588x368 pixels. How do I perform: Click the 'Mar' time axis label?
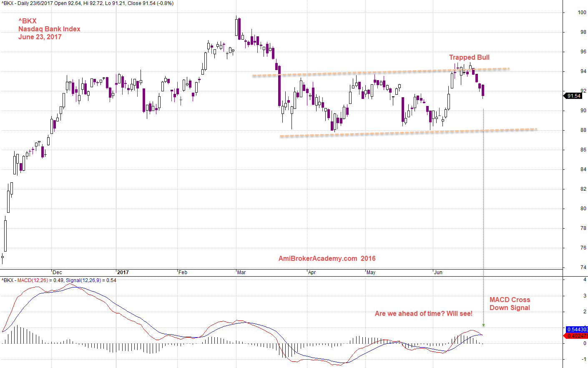[x=241, y=272]
